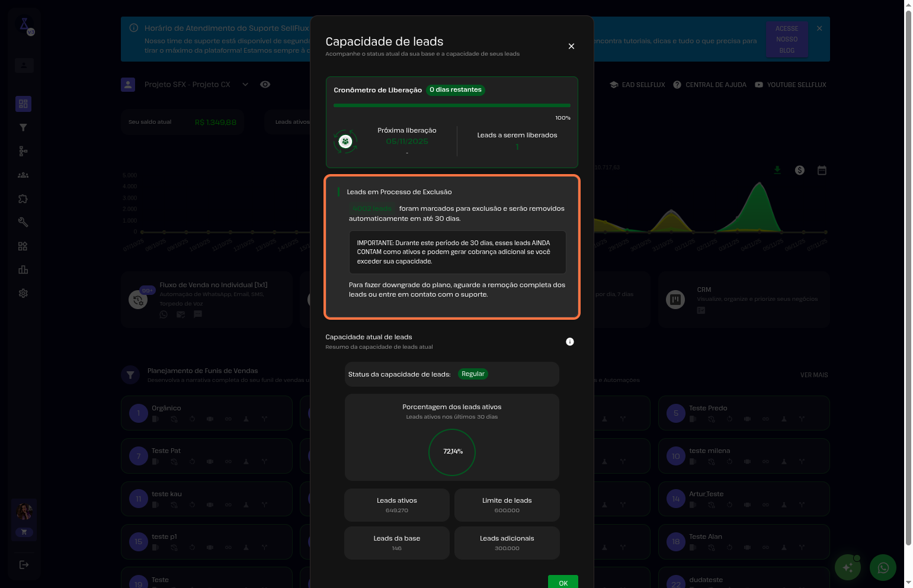Open the settings gear in the sidebar

23,294
